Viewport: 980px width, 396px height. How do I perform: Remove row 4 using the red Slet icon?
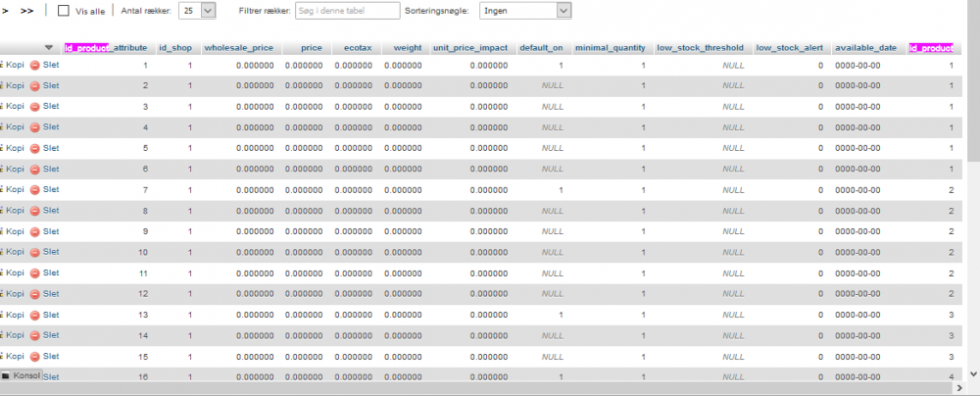point(35,127)
